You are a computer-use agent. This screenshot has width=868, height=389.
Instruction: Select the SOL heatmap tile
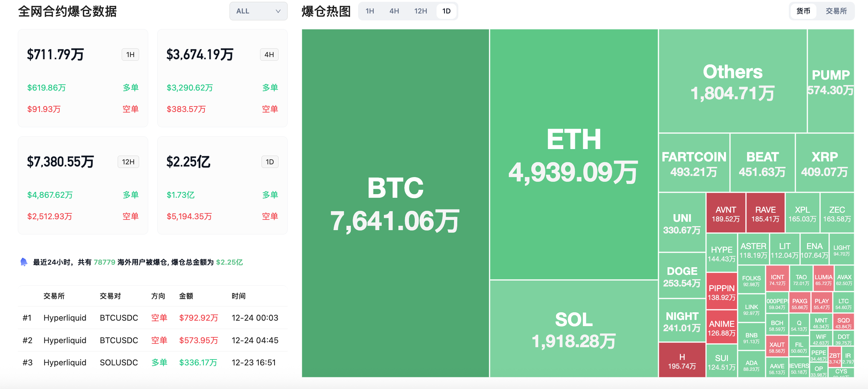click(573, 329)
